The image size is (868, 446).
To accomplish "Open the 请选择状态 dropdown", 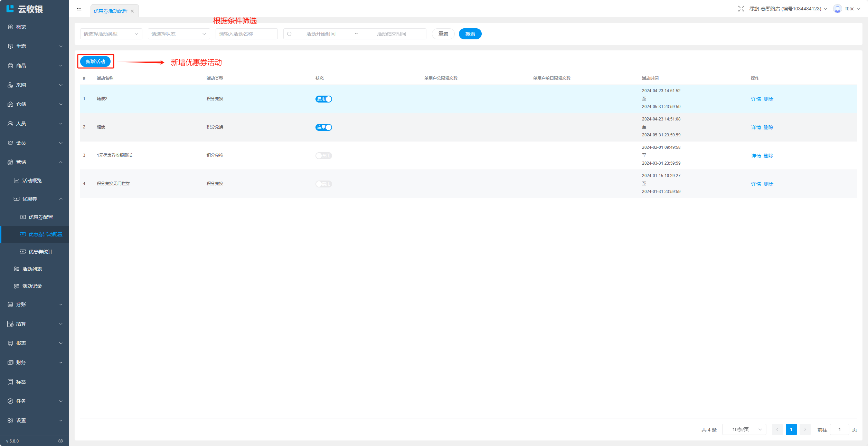I will click(179, 34).
